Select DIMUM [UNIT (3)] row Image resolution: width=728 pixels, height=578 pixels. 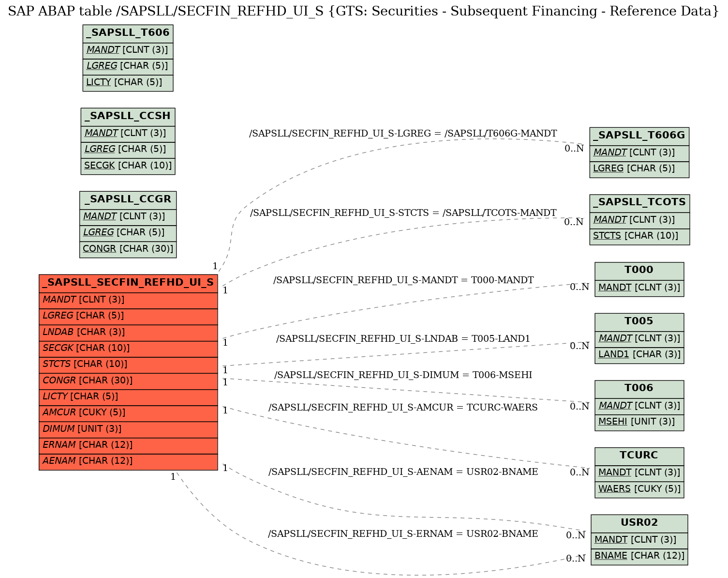point(128,429)
